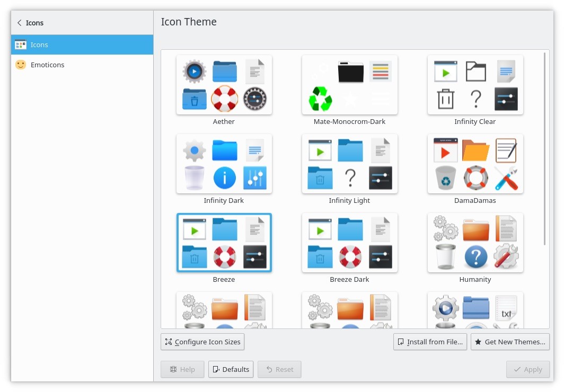Click the Breeze Dark theme thumbnail

pos(349,243)
